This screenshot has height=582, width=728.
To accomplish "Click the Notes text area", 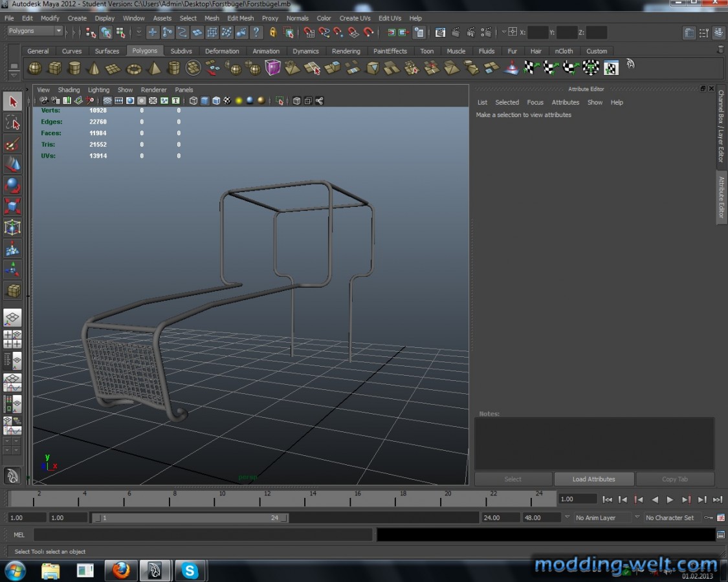I will pos(594,443).
